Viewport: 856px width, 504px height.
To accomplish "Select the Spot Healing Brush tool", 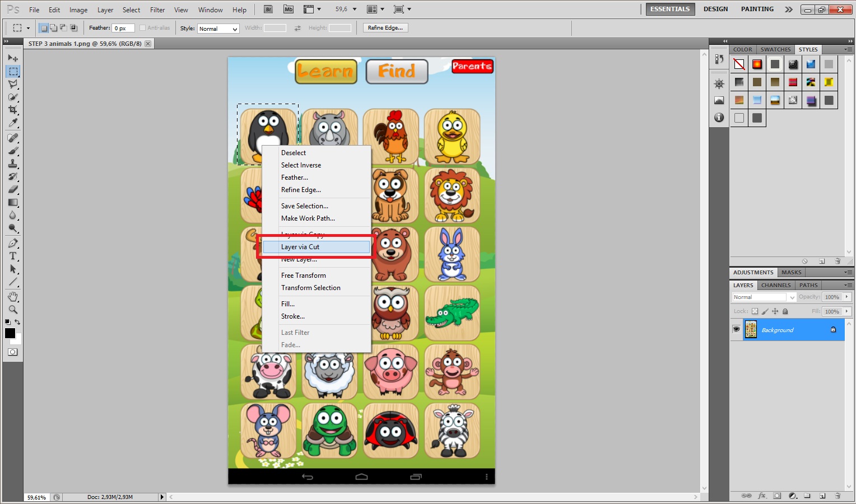I will point(13,138).
